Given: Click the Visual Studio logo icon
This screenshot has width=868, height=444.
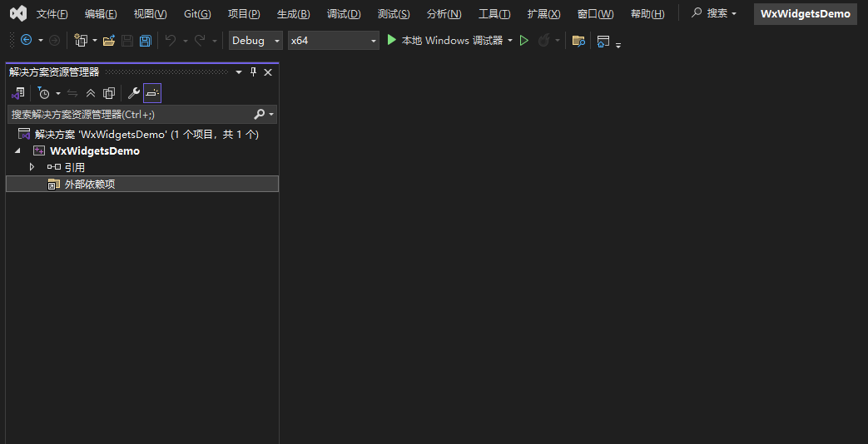Looking at the screenshot, I should pos(18,13).
